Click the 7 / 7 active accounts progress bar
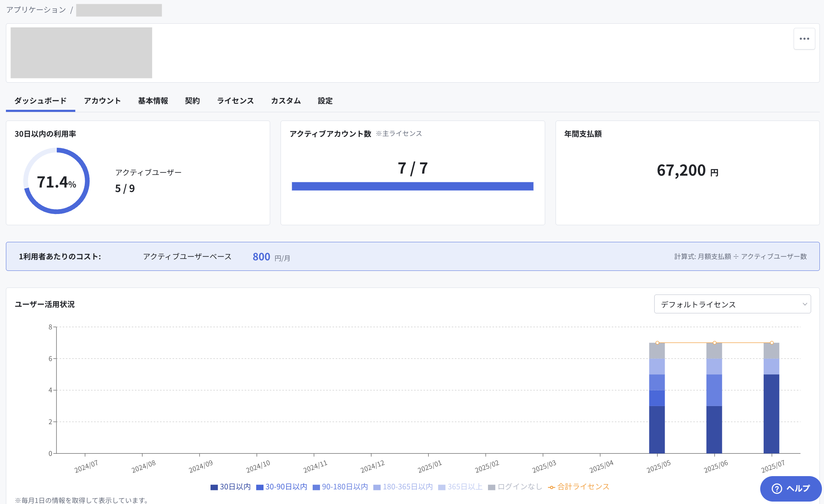This screenshot has height=504, width=824. [413, 186]
